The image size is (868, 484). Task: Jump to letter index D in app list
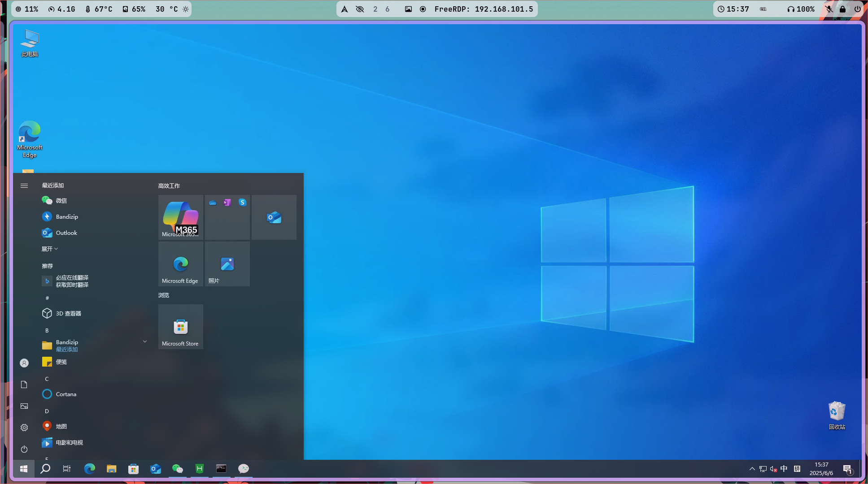coord(47,411)
